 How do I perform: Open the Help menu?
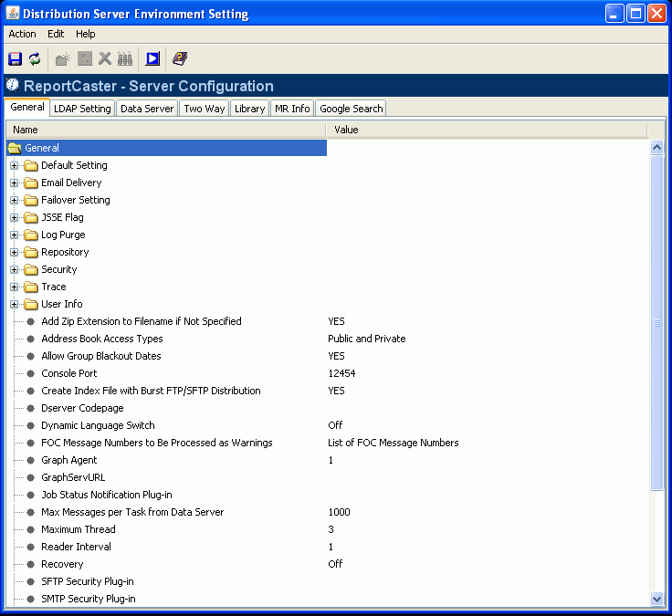86,34
